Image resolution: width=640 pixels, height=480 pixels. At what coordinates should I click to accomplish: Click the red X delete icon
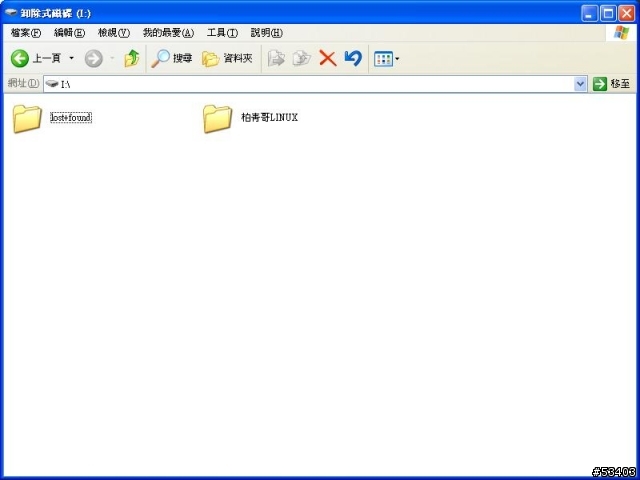click(x=328, y=58)
